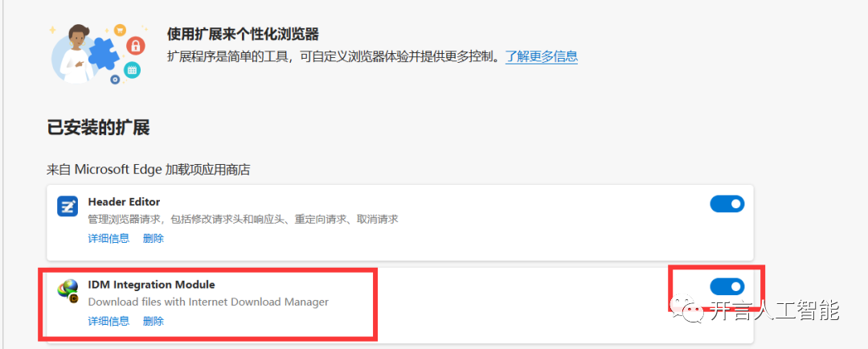Open 详细信息 for Header Editor
868x349 pixels.
point(108,239)
